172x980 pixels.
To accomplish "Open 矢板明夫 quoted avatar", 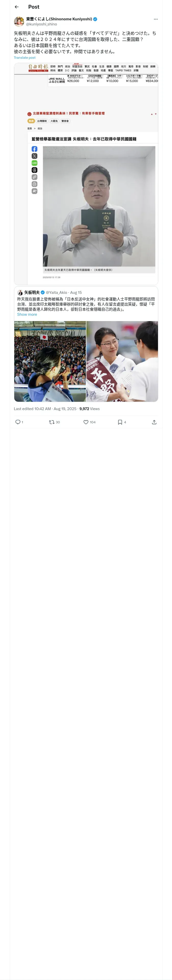I will [x=20, y=293].
